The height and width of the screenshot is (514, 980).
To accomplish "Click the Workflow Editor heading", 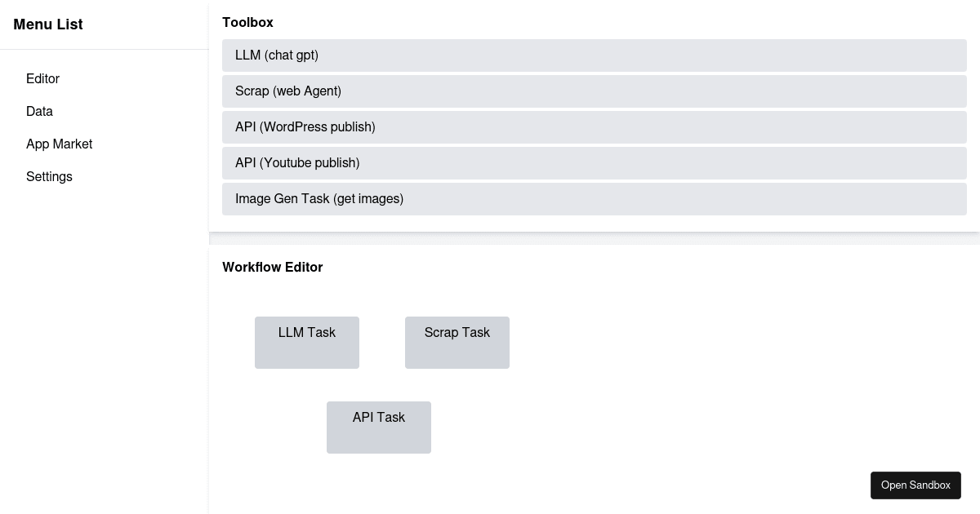I will [x=273, y=267].
